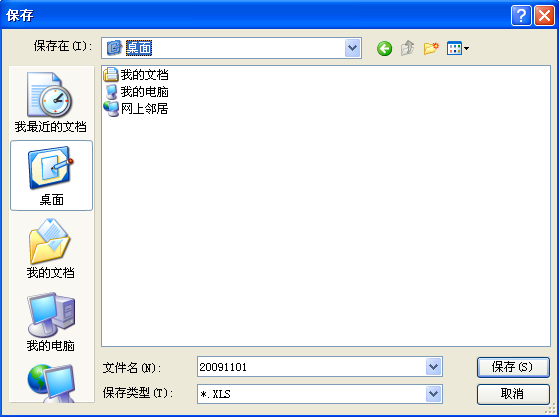
Task: Open 我的电脑 in the places bar
Action: tap(51, 321)
